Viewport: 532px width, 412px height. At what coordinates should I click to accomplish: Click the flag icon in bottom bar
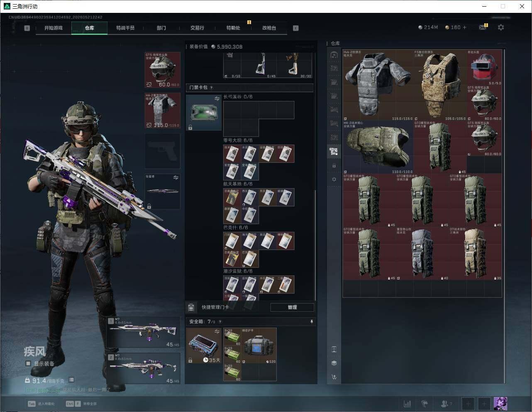425,404
